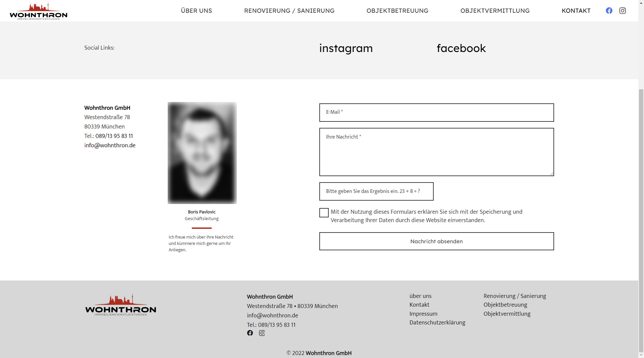Open Datenschutzerklärung in the footer
This screenshot has height=358, width=644.
pyautogui.click(x=437, y=322)
